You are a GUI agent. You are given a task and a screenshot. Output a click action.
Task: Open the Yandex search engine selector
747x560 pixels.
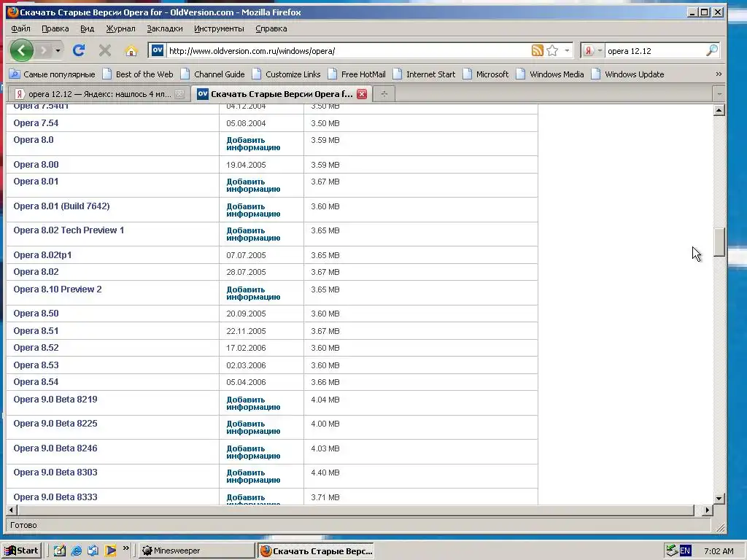pyautogui.click(x=592, y=50)
